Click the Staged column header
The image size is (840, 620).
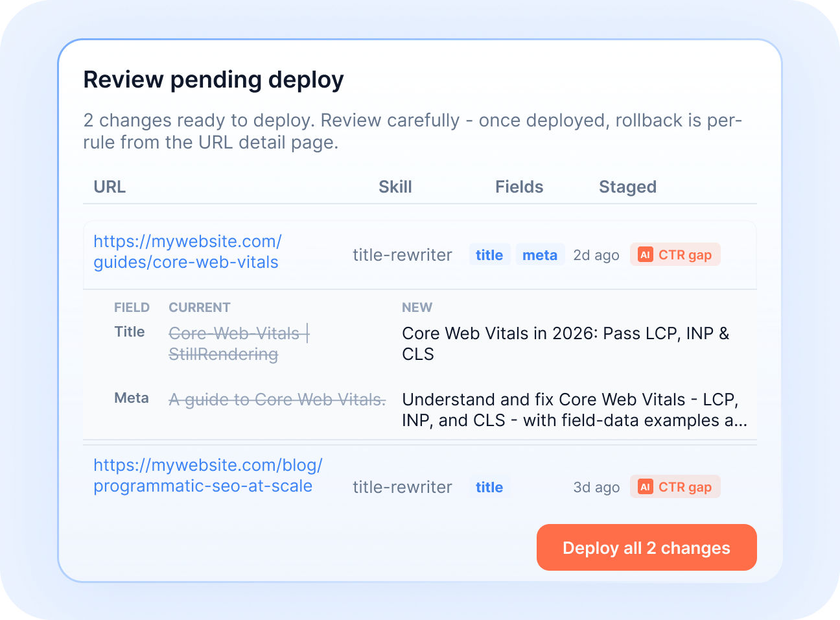coord(627,187)
